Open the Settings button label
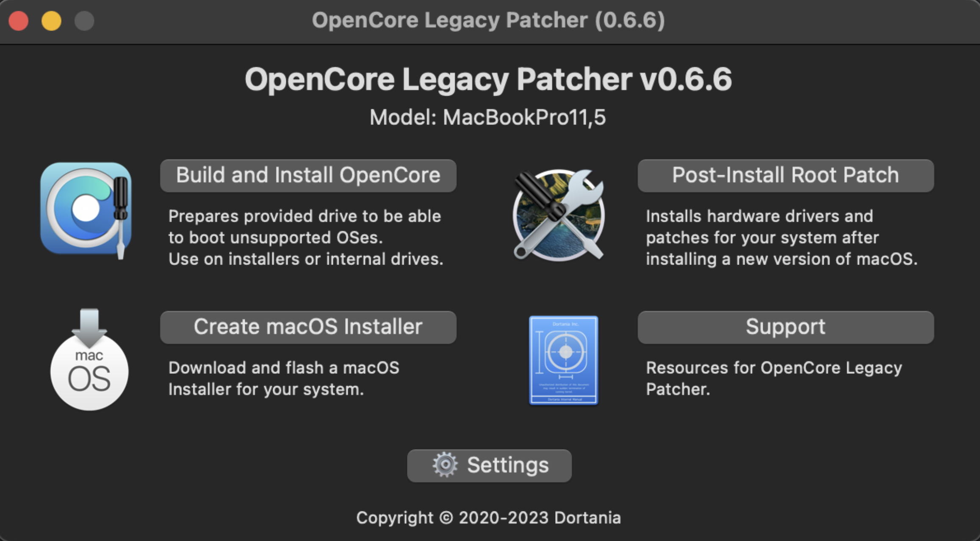This screenshot has width=980, height=541. [x=507, y=465]
